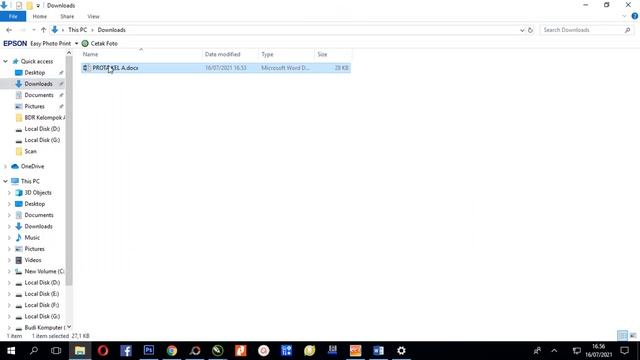Open Microsoft Word from taskbar

click(x=378, y=351)
